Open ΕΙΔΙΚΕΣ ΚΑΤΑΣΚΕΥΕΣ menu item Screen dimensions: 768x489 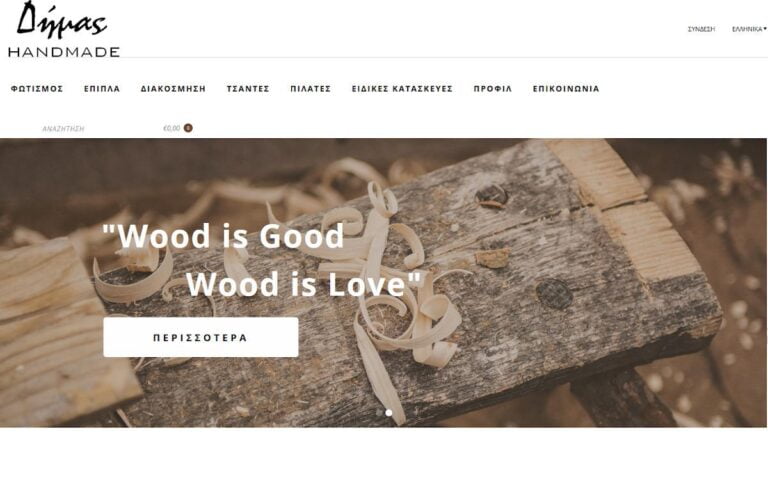coord(402,89)
